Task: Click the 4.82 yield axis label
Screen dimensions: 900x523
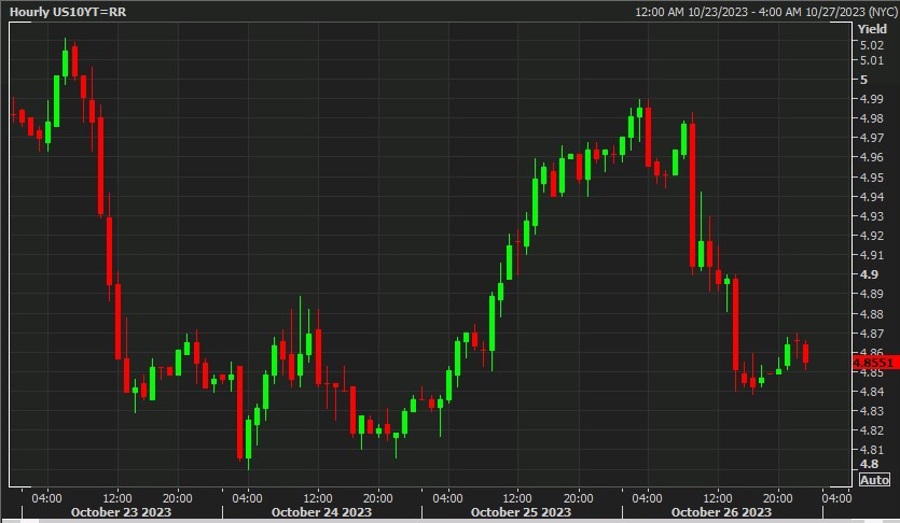Action: pos(871,431)
